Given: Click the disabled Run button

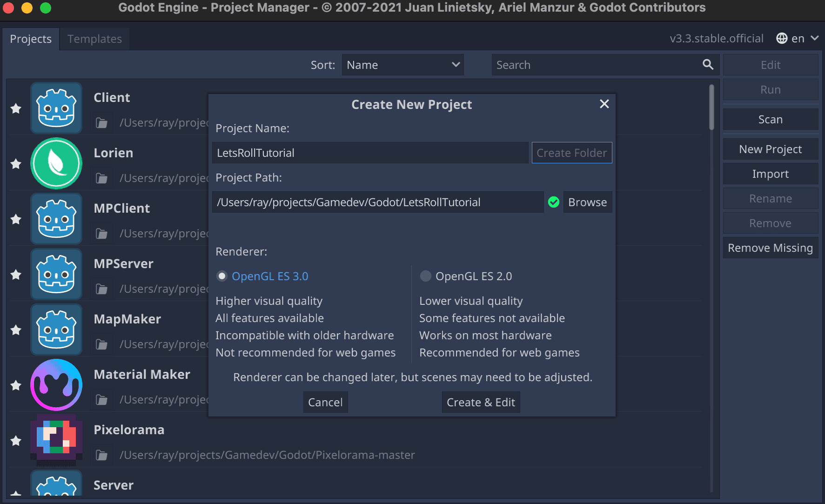Looking at the screenshot, I should pyautogui.click(x=771, y=89).
